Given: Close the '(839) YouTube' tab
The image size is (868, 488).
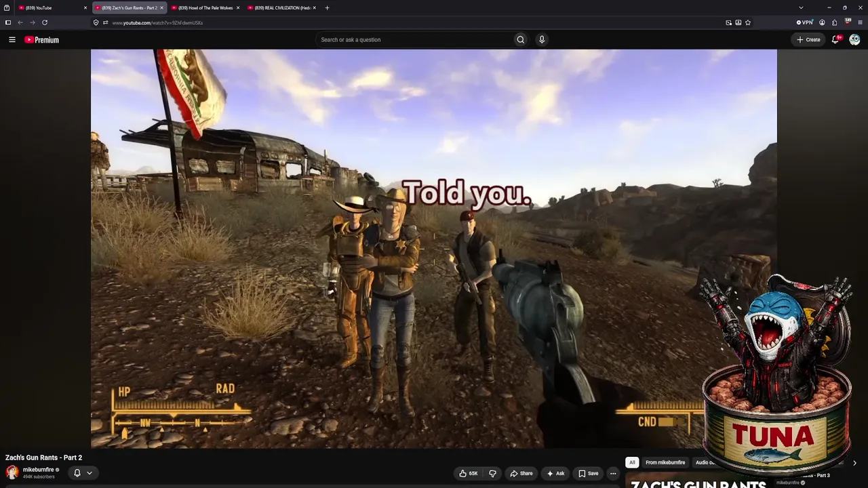Looking at the screenshot, I should pyautogui.click(x=85, y=8).
